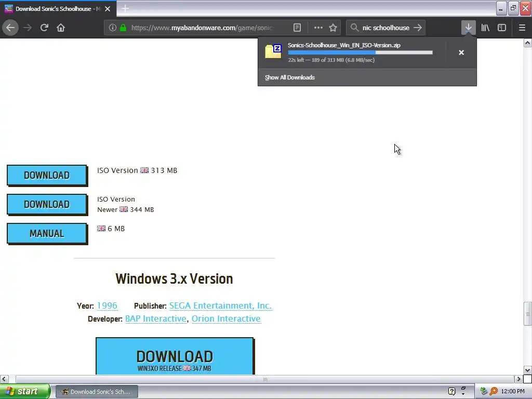
Task: Download the Newer 344 MB ISO Version
Action: [x=47, y=205]
